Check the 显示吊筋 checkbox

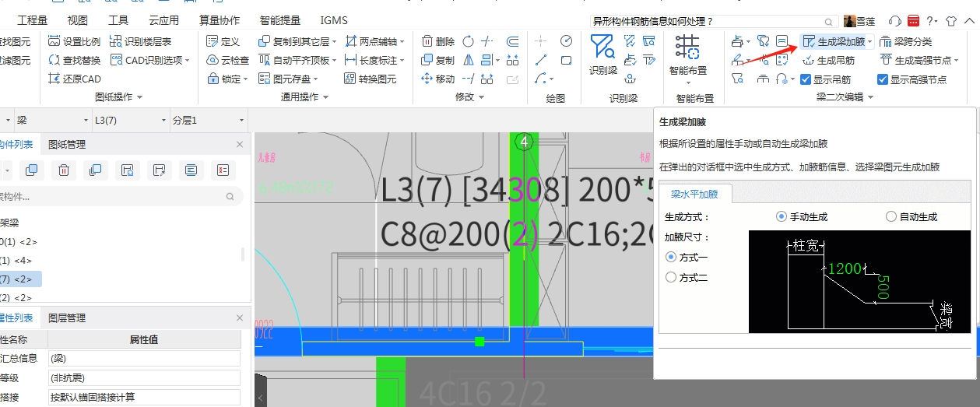tap(806, 79)
